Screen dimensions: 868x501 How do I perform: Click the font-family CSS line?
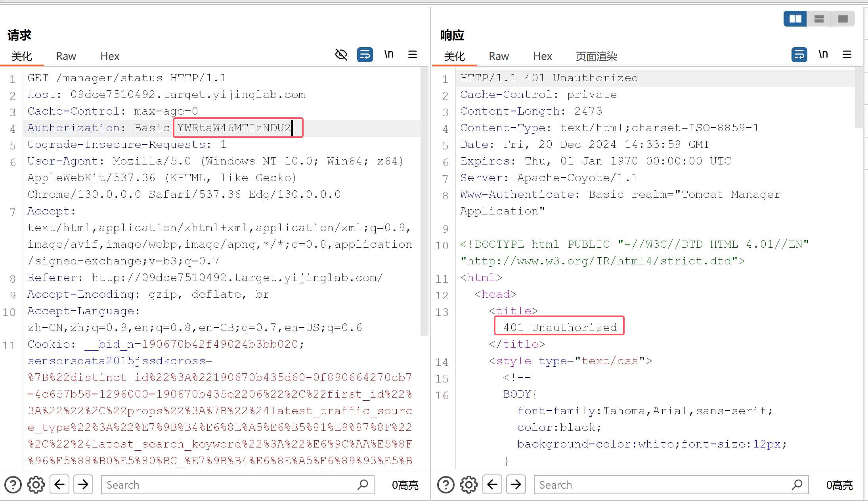(x=645, y=411)
